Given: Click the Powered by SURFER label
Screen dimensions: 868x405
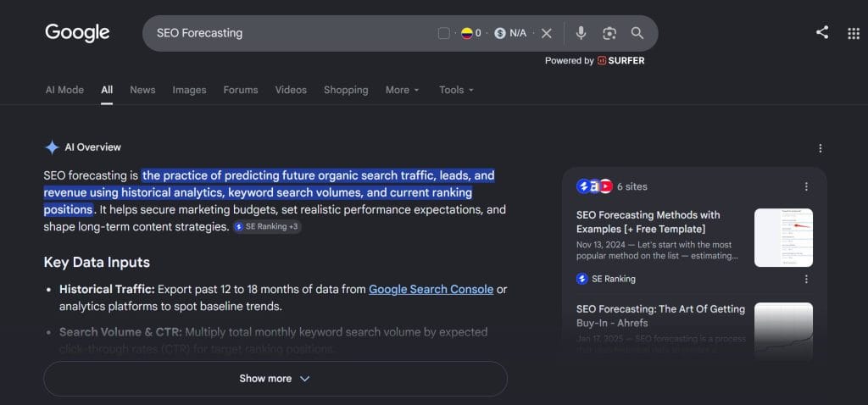Looking at the screenshot, I should click(x=594, y=61).
